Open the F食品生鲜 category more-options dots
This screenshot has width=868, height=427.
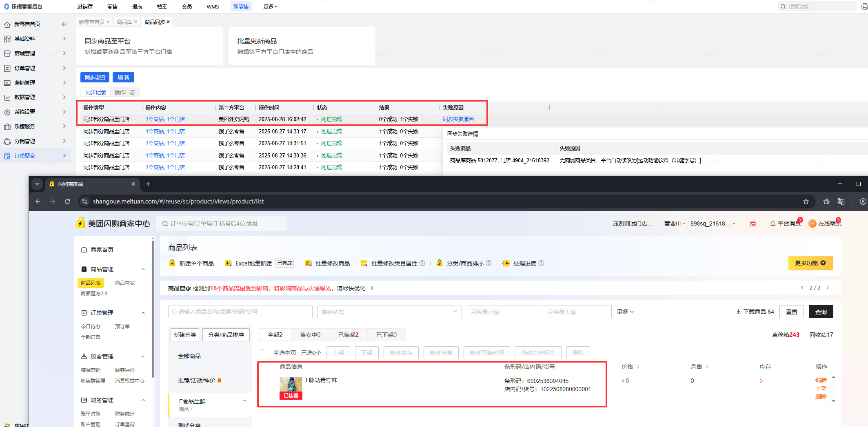(244, 400)
